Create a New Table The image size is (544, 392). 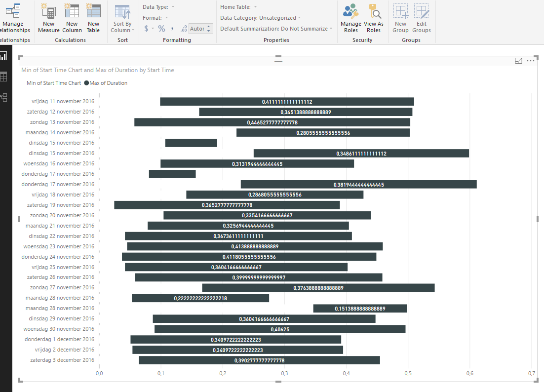(93, 18)
